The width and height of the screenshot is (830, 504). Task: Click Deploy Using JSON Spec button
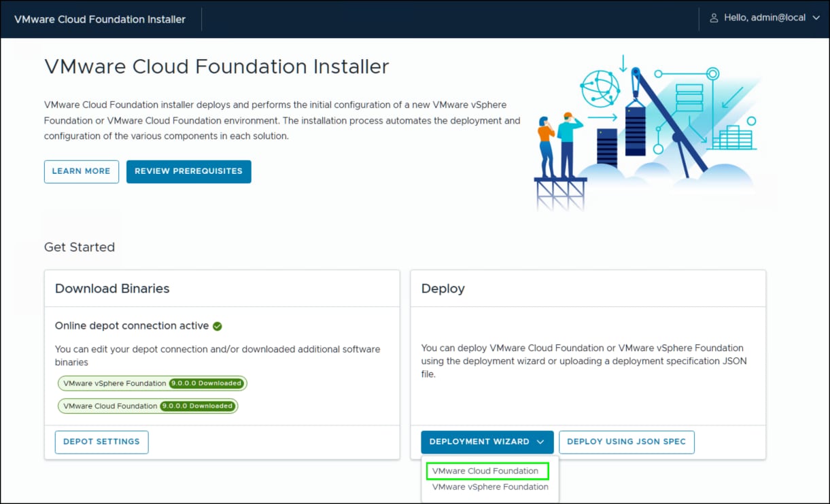tap(627, 442)
